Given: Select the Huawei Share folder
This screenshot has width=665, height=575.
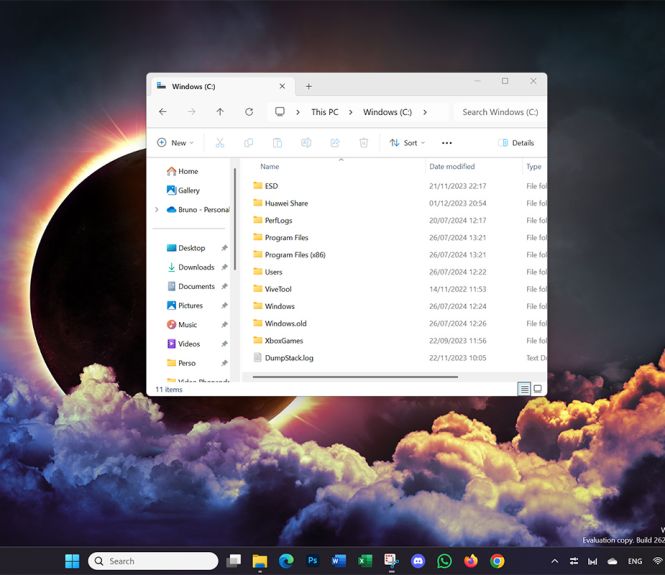Looking at the screenshot, I should (281, 203).
